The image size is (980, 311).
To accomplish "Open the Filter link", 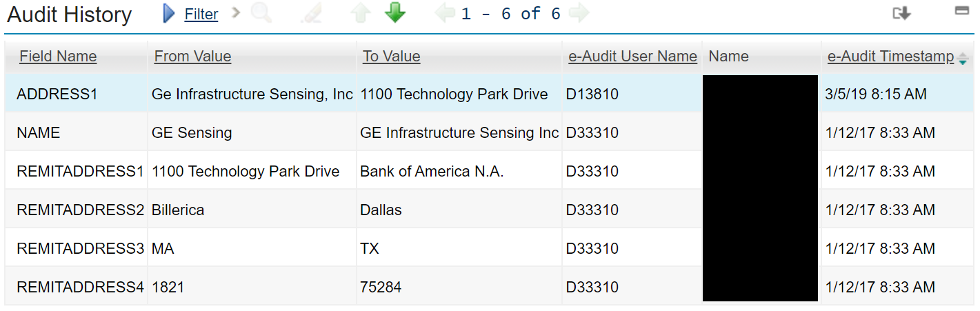I will [201, 14].
